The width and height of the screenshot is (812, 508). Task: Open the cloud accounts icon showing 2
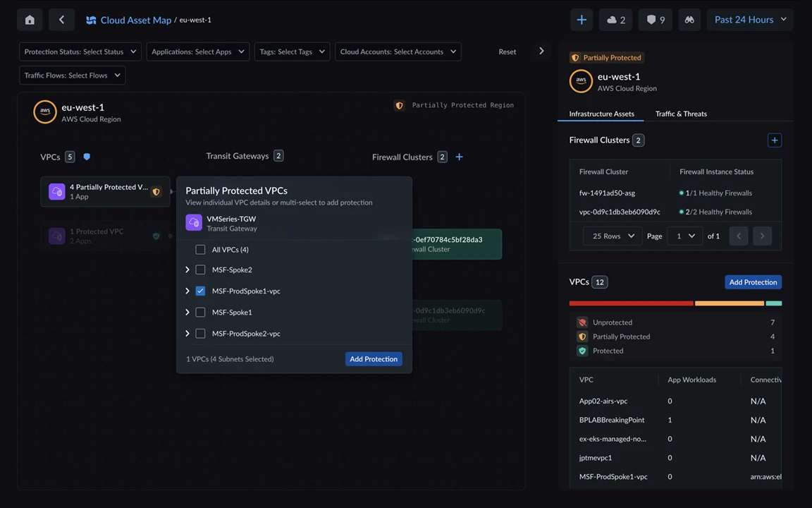click(615, 19)
